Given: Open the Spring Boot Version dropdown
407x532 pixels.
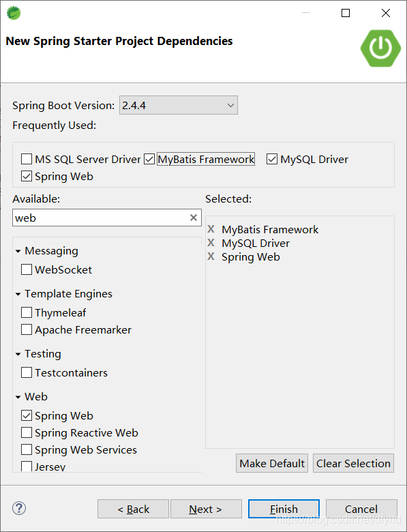Looking at the screenshot, I should (179, 105).
